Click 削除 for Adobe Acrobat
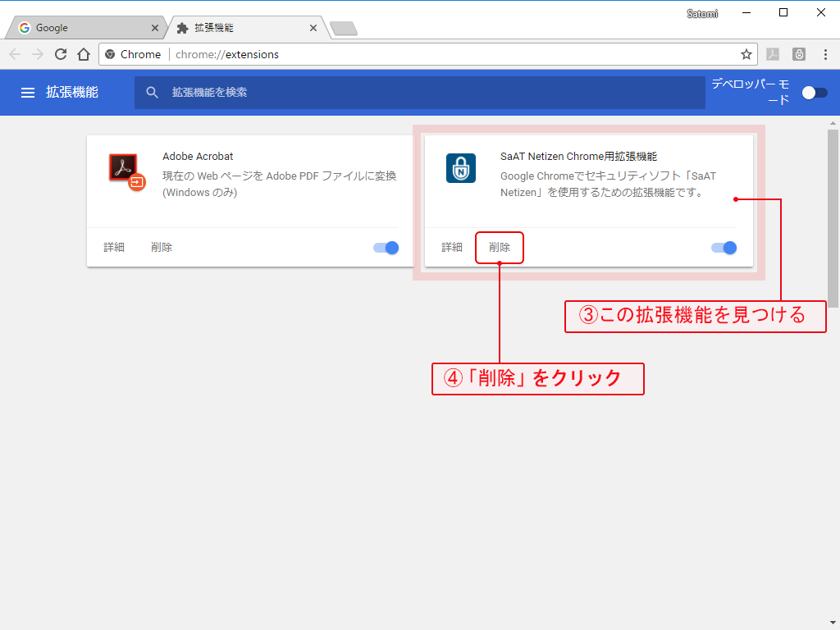Image resolution: width=840 pixels, height=630 pixels. pos(162,247)
